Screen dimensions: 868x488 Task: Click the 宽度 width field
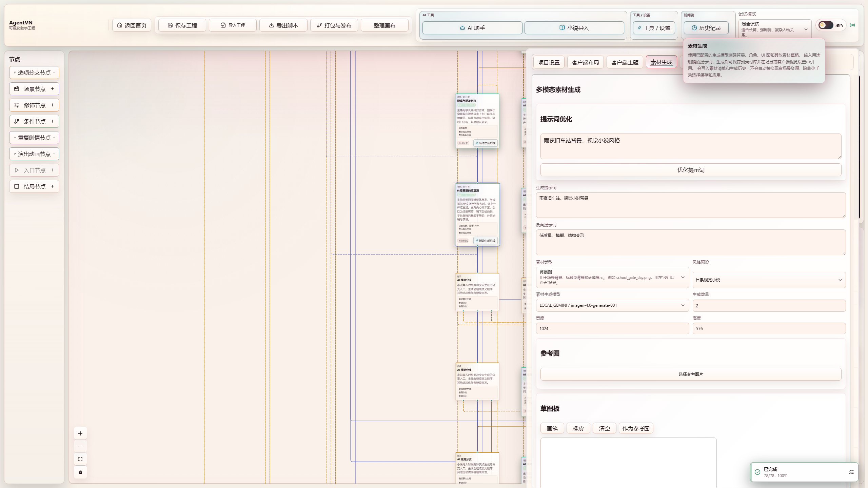612,328
